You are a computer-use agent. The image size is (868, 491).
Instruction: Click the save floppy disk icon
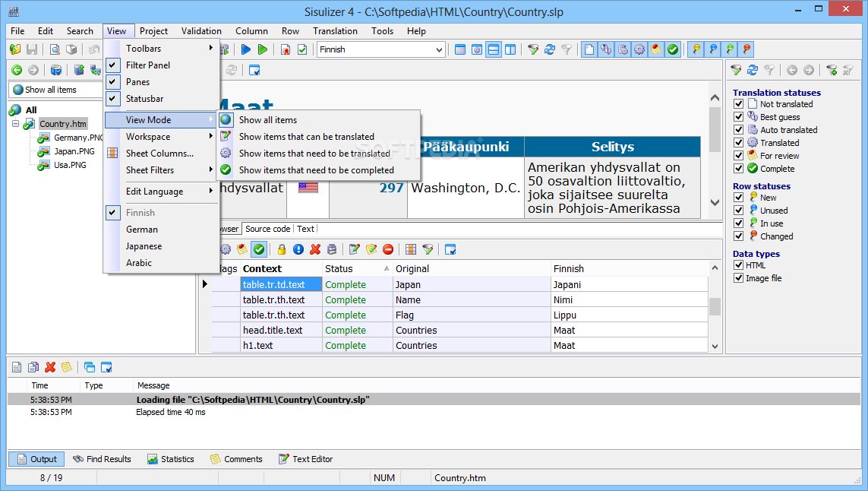click(x=32, y=49)
